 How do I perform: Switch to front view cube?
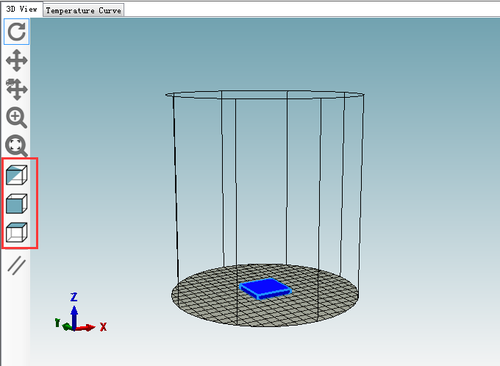[16, 203]
